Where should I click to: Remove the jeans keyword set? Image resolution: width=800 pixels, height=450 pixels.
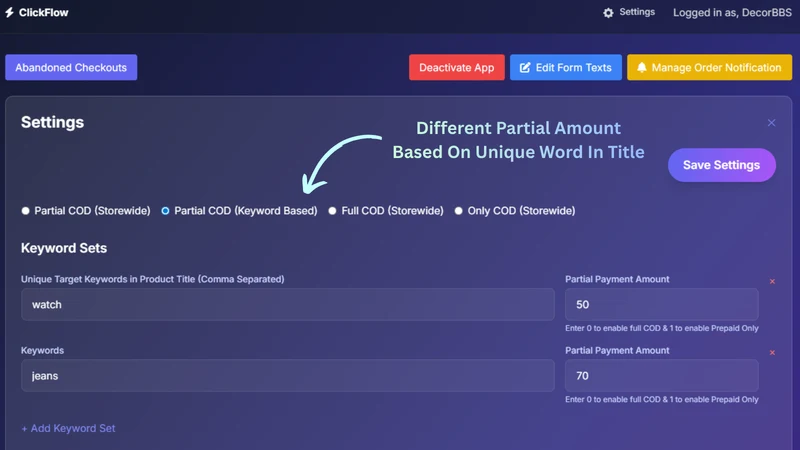tap(772, 353)
